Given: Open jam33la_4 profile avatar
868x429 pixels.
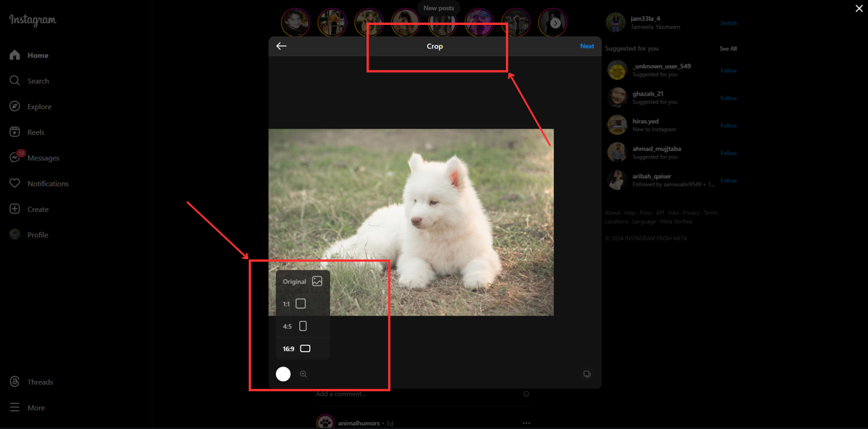Looking at the screenshot, I should click(x=616, y=22).
